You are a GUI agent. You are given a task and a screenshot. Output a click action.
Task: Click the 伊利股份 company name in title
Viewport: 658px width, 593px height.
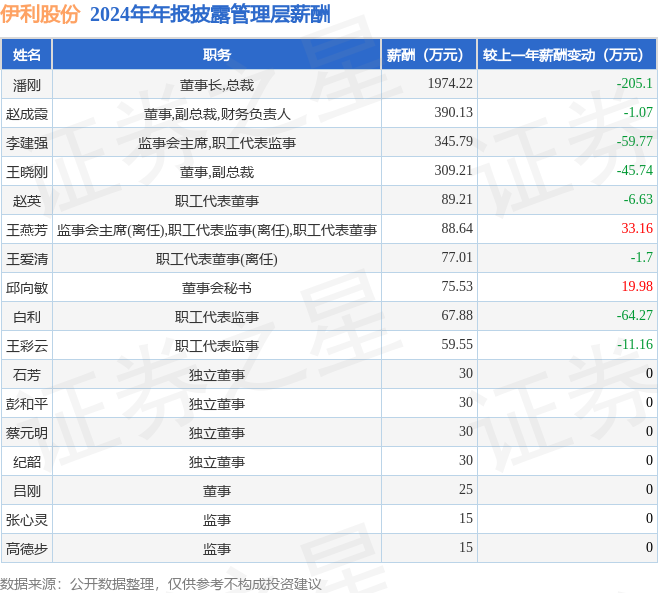click(x=41, y=14)
